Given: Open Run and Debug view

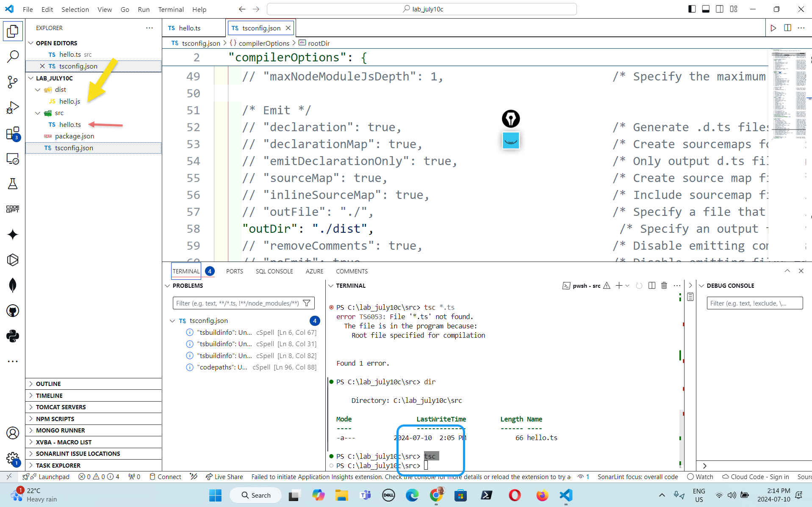Looking at the screenshot, I should [13, 107].
